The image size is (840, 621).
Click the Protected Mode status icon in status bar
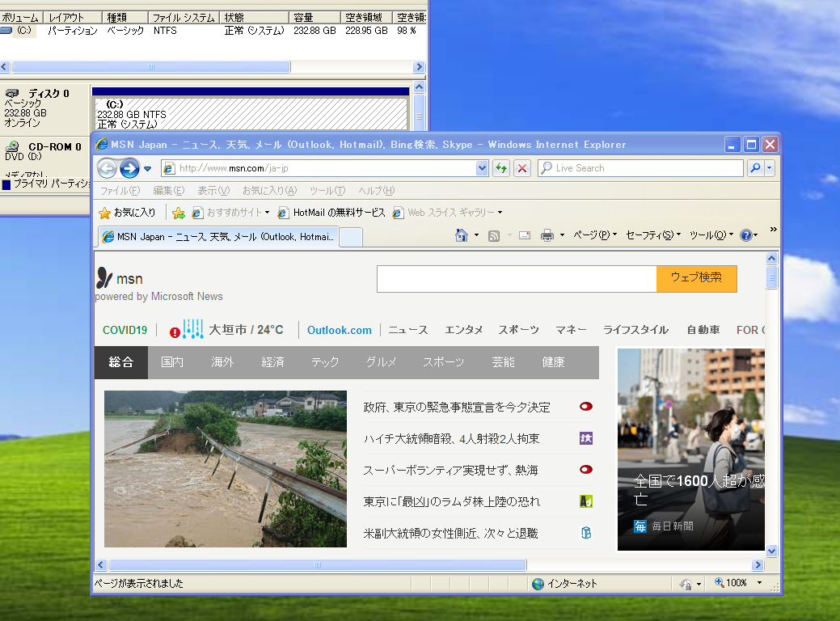point(686,584)
